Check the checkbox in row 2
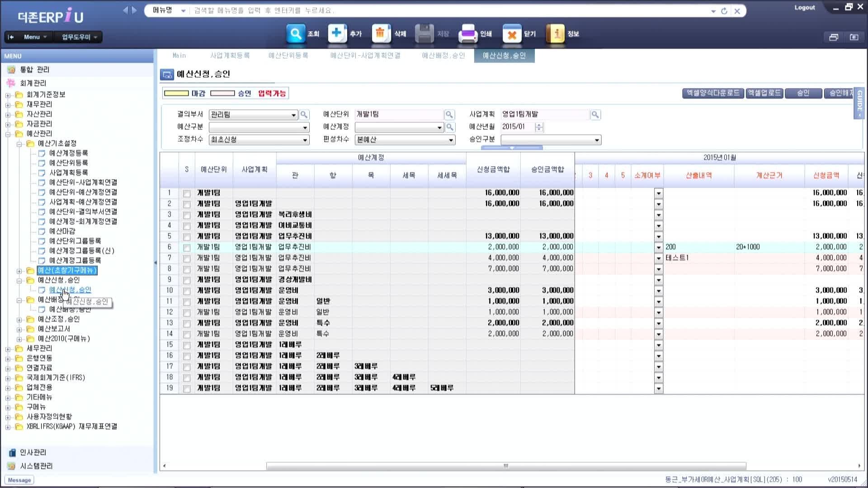This screenshot has width=868, height=488. (x=187, y=204)
